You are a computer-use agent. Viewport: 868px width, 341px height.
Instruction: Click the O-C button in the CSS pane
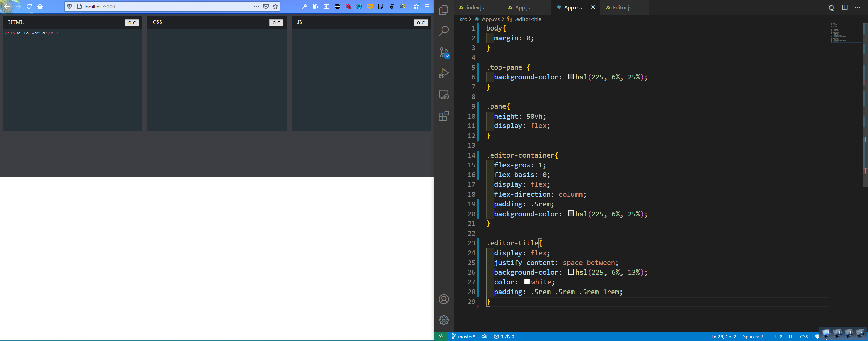point(276,23)
